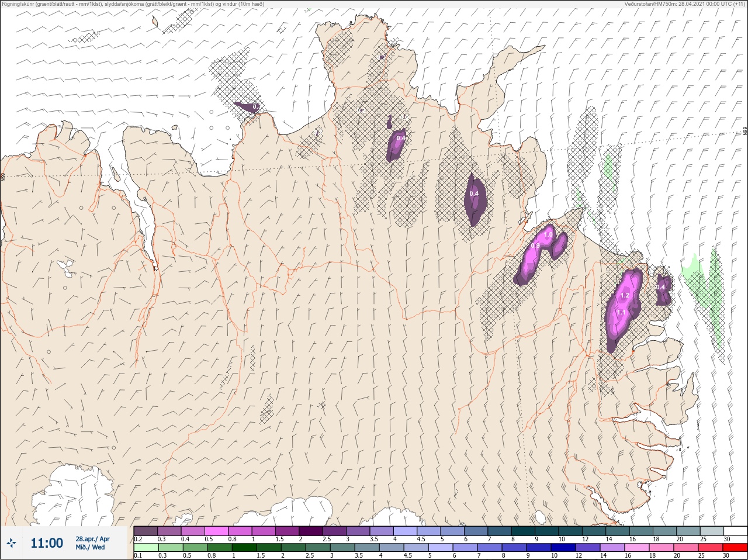This screenshot has height=560, width=748.
Task: Select the bright pink 0.5 snow swatch
Action: (217, 531)
